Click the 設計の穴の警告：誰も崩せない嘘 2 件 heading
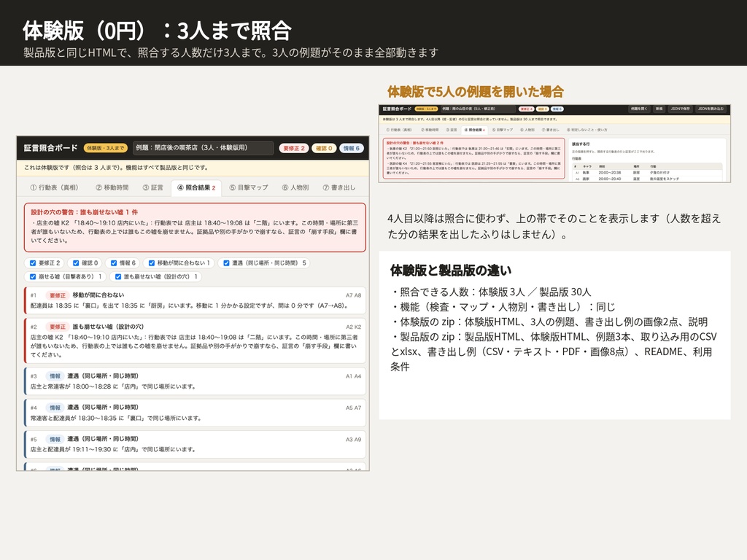 (415, 143)
